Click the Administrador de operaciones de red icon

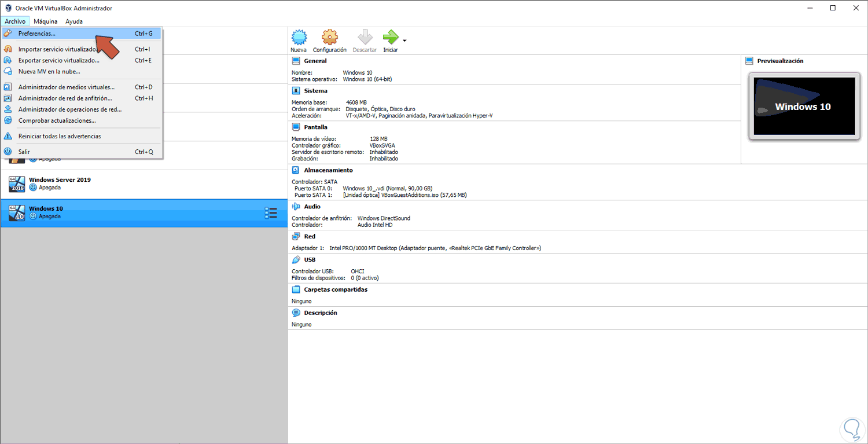[8, 109]
